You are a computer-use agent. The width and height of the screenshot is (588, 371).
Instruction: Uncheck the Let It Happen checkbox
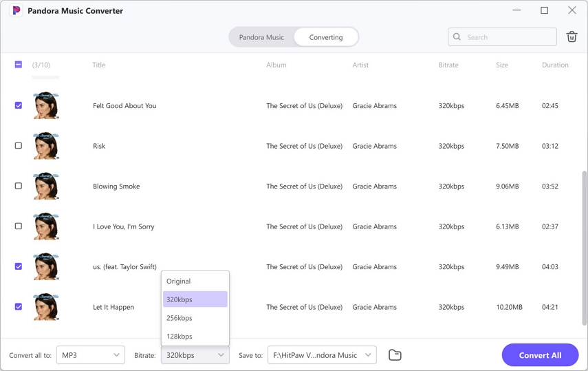tap(19, 307)
